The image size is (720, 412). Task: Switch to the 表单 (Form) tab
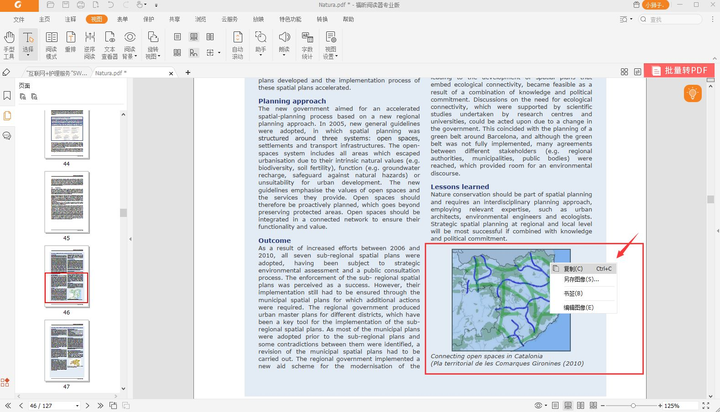(123, 19)
